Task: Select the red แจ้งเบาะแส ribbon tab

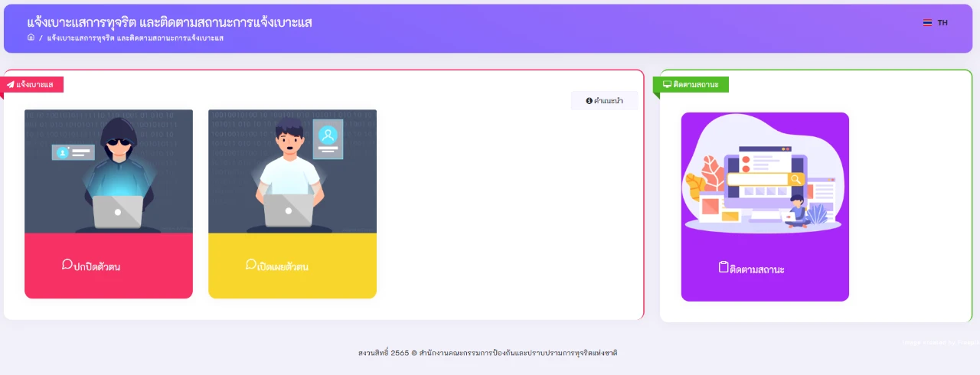Action: pos(34,84)
